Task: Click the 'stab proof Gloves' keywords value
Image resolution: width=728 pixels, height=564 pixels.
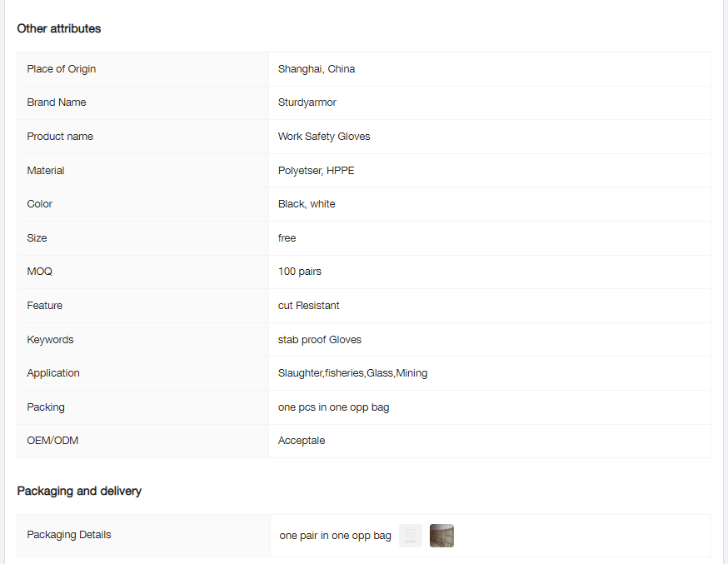Action: 320,340
